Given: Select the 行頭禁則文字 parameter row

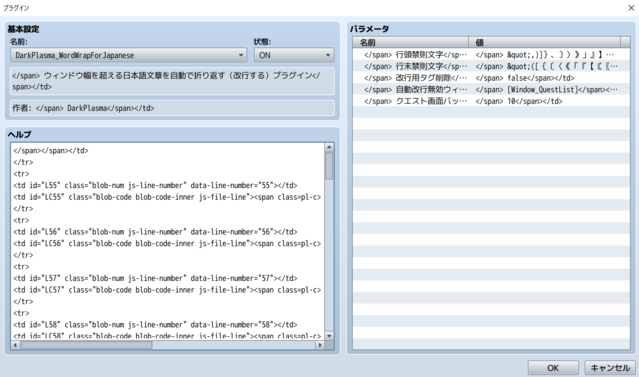Looking at the screenshot, I should coord(491,55).
